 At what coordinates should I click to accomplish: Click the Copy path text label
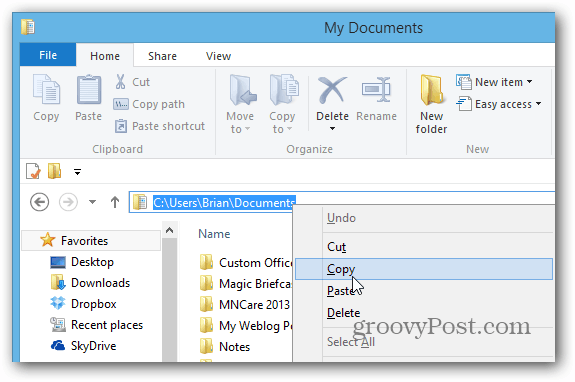click(x=158, y=104)
